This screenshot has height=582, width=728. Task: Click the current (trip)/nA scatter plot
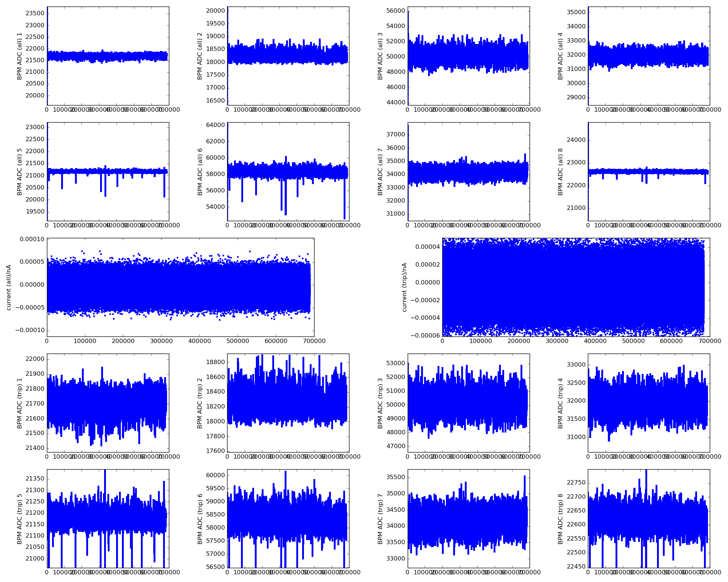tap(576, 287)
